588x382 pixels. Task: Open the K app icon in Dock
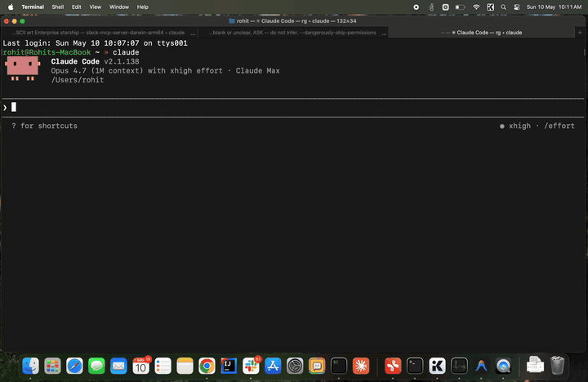pyautogui.click(x=437, y=366)
